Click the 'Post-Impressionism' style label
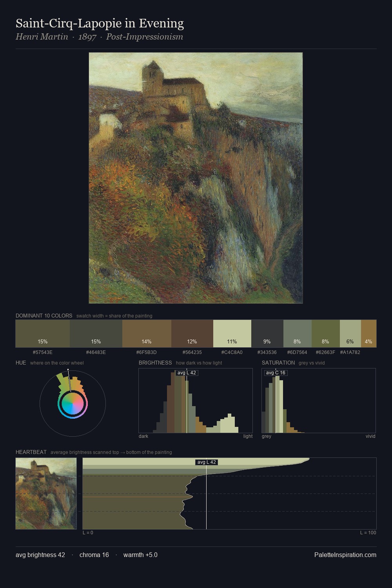The height and width of the screenshot is (588, 392). (145, 37)
